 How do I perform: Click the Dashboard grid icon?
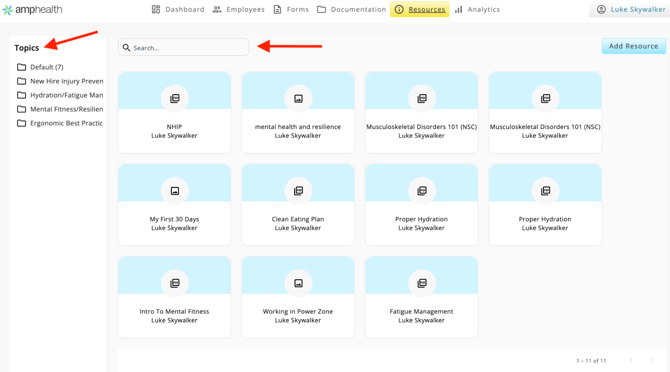156,9
